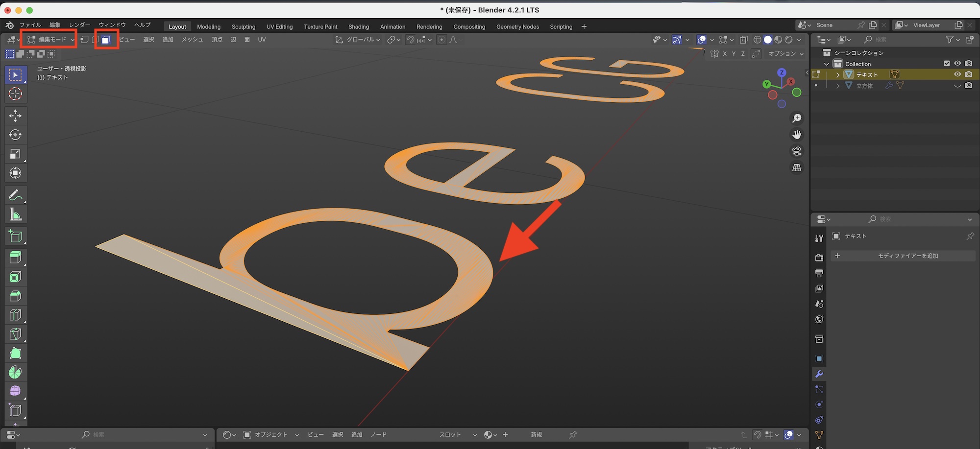Click the Pan view hand icon

pyautogui.click(x=797, y=135)
